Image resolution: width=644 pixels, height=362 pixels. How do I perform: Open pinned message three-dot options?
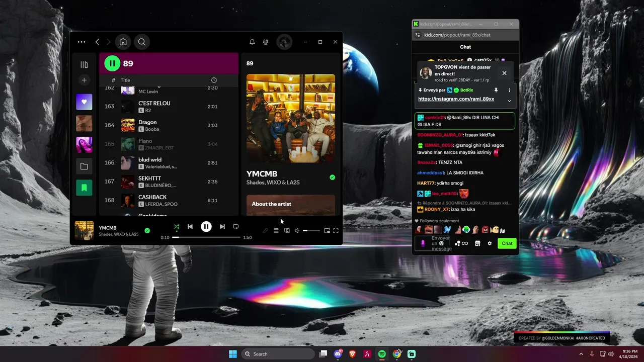point(509,90)
